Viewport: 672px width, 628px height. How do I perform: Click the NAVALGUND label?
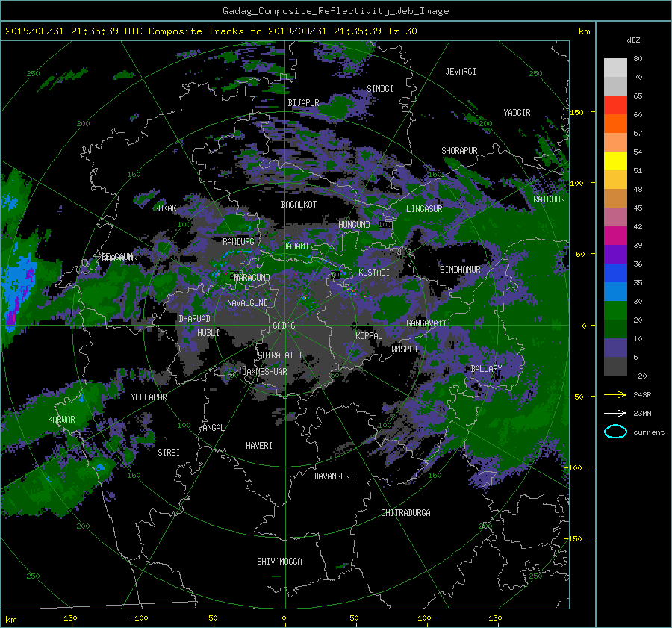247,303
